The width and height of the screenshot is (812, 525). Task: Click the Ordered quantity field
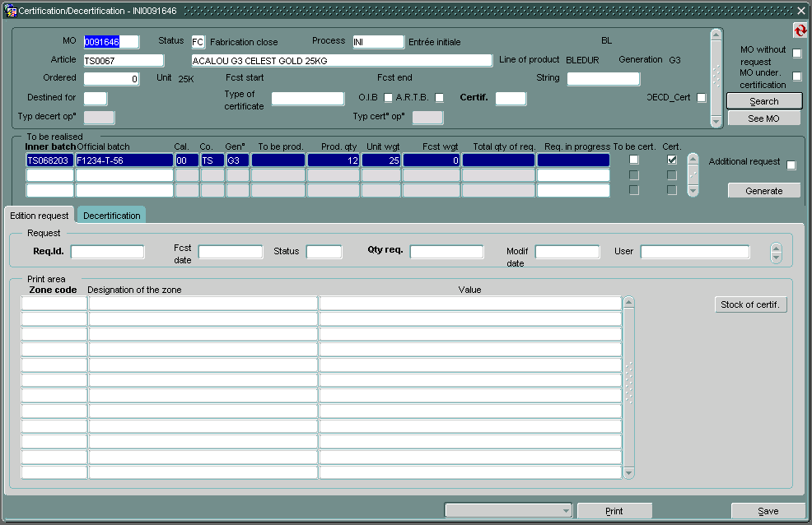tap(111, 79)
